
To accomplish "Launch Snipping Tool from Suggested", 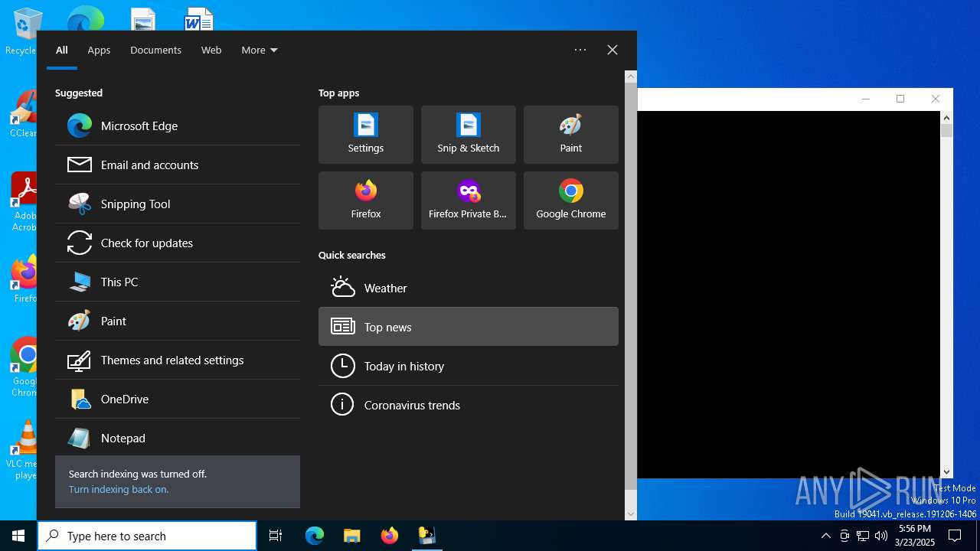I will (x=178, y=204).
